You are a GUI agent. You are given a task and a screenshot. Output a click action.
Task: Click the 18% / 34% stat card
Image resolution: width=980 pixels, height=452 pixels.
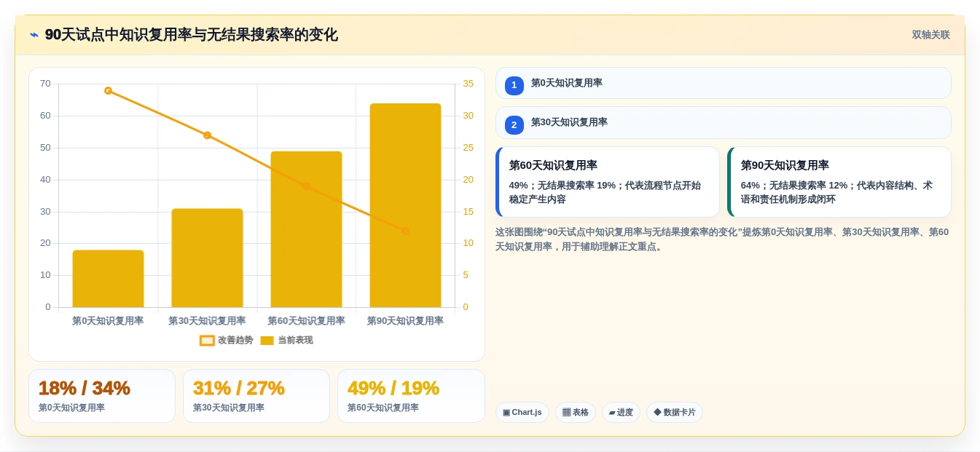click(x=102, y=396)
